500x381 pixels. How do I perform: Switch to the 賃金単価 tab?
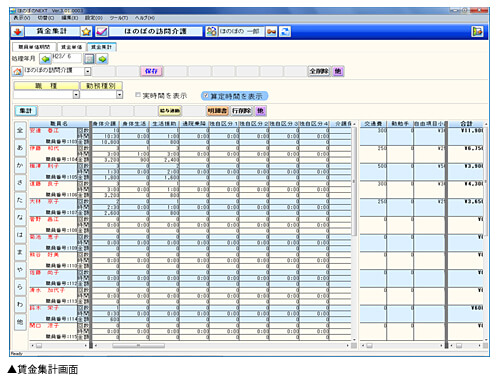pyautogui.click(x=72, y=47)
